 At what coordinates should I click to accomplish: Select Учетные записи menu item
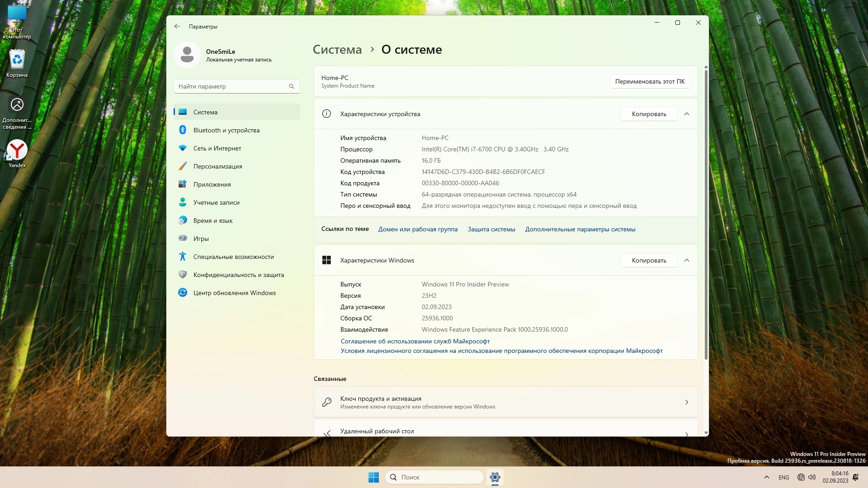[x=216, y=202]
